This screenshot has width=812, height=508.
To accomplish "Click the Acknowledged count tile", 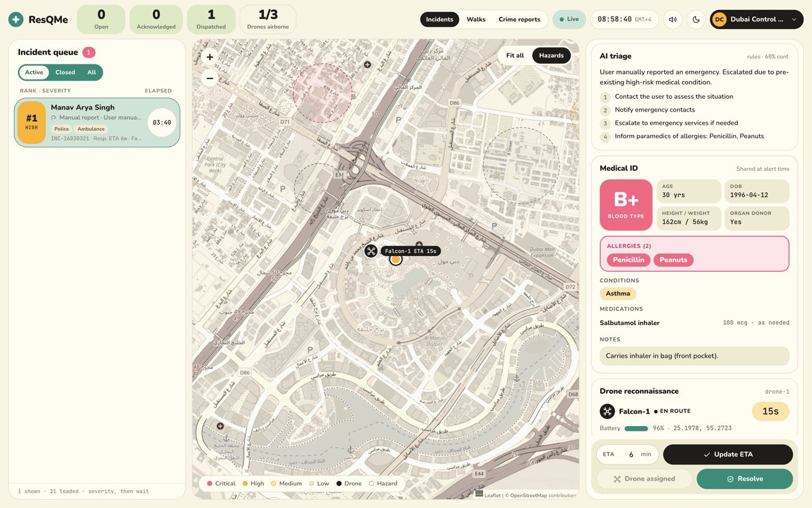I will pos(156,19).
